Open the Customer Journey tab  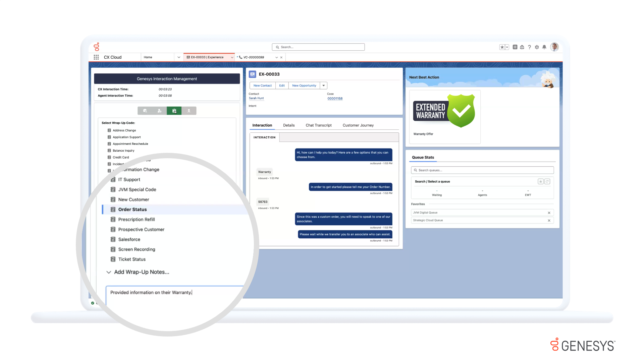tap(358, 125)
